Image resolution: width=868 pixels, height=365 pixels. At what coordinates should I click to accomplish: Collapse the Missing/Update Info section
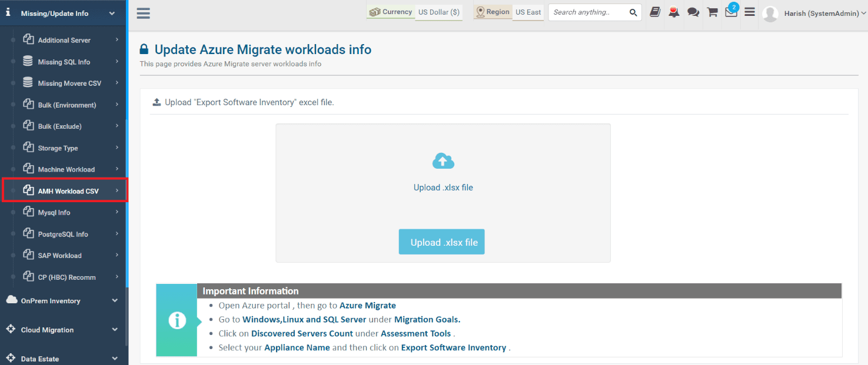[x=64, y=13]
